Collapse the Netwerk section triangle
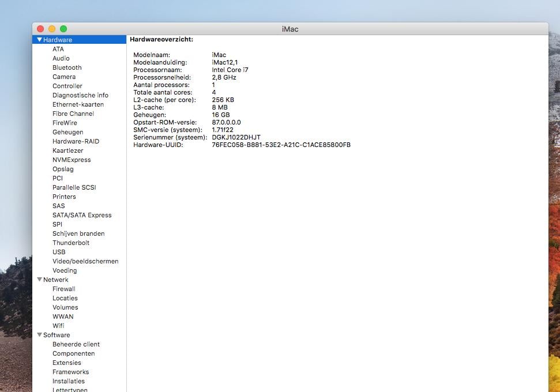 [39, 280]
